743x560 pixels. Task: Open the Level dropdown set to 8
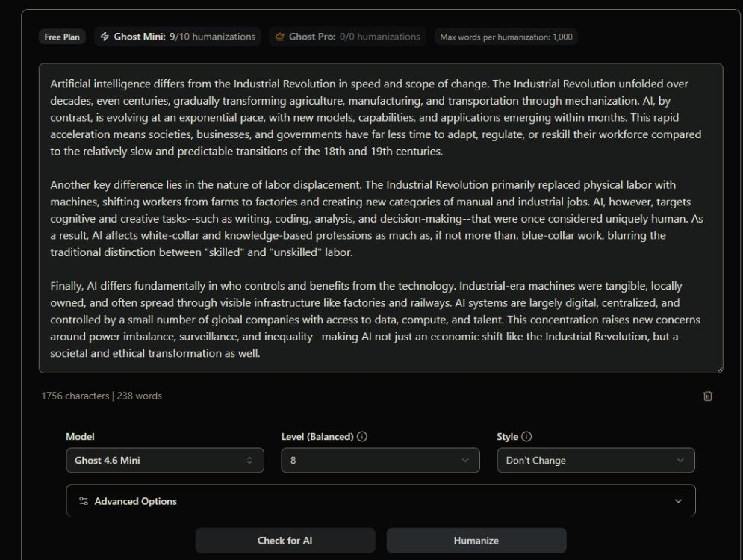point(379,460)
